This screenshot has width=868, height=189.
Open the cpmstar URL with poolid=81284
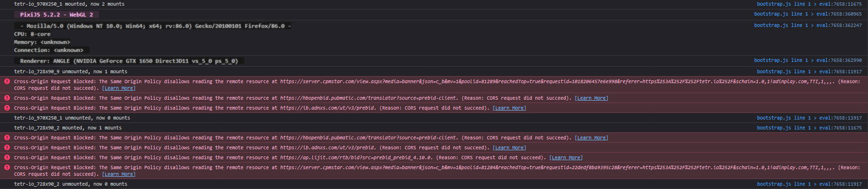[558, 168]
